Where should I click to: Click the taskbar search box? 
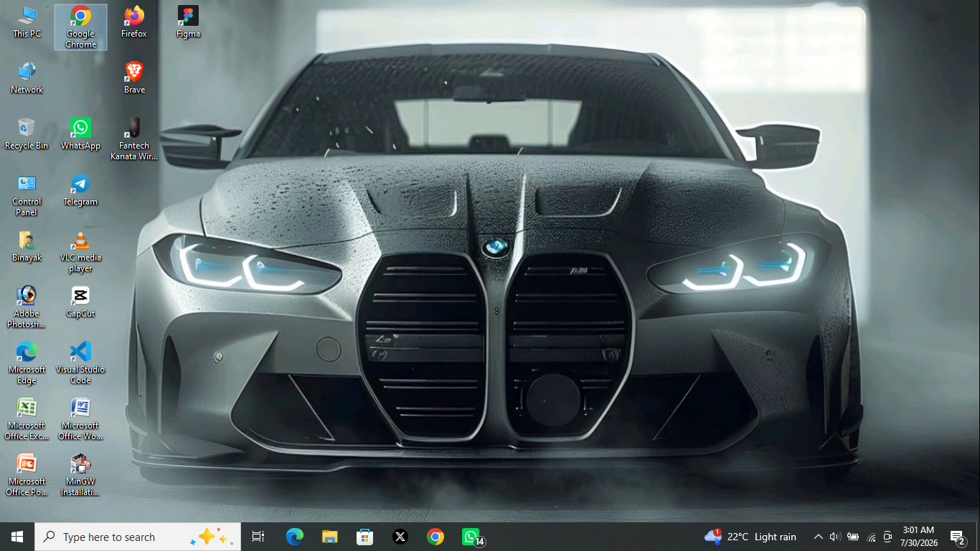pyautogui.click(x=138, y=537)
